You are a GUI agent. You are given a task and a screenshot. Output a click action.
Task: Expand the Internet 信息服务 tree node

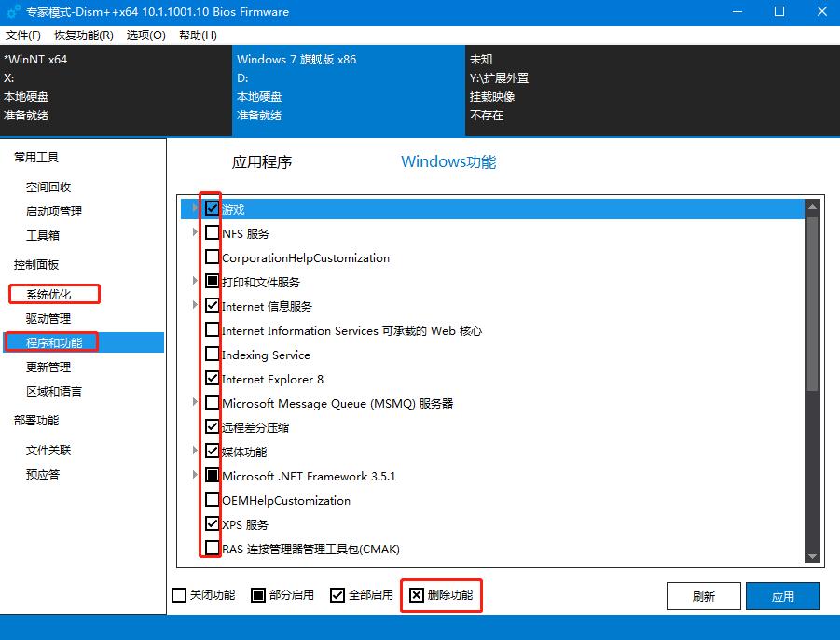(x=195, y=306)
